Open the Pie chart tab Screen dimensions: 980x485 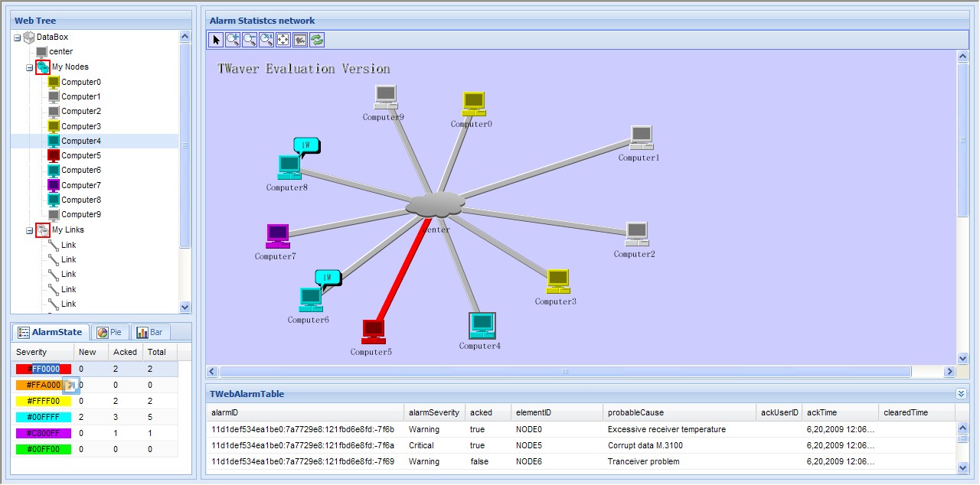(x=110, y=333)
